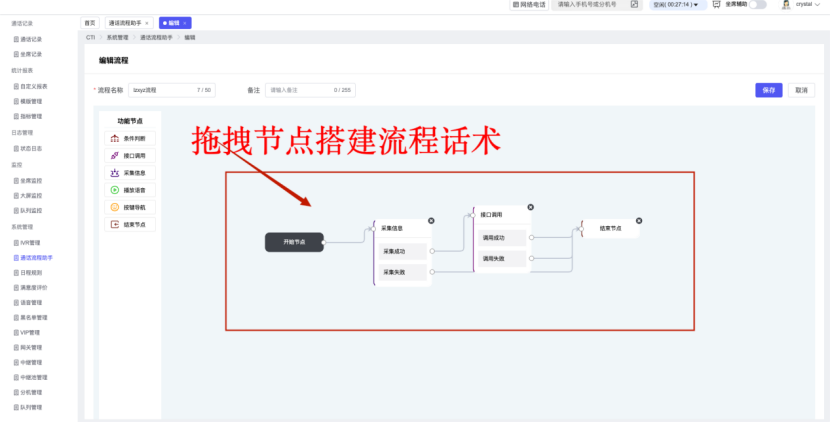Select the 按键导航 function node
This screenshot has width=830, height=422.
coord(130,207)
